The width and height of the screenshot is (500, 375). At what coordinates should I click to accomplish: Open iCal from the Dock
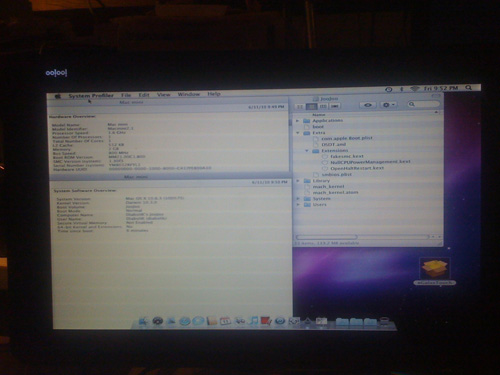[225, 321]
